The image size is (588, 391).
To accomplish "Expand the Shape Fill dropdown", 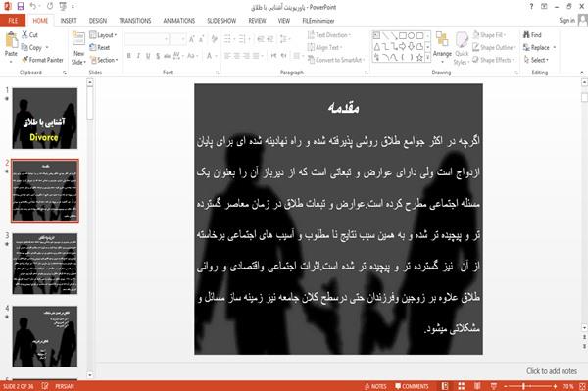I will pyautogui.click(x=489, y=35).
